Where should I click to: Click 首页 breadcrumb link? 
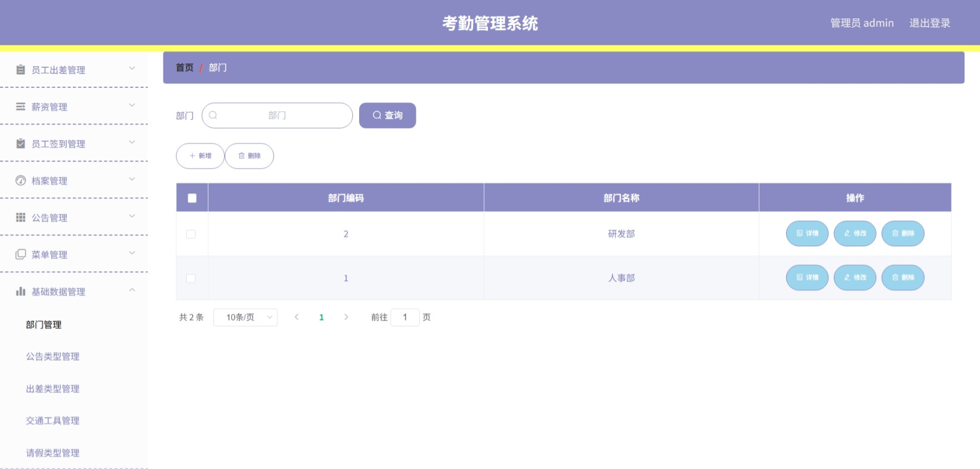185,68
